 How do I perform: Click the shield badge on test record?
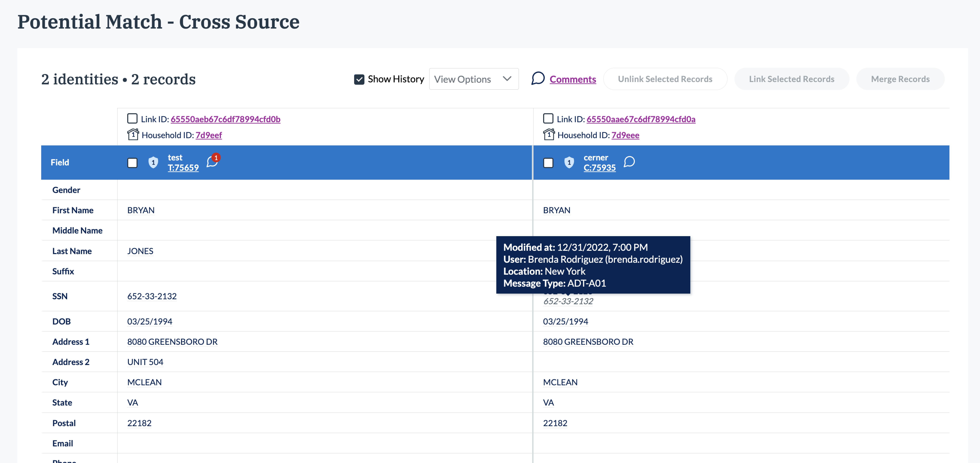(x=153, y=162)
